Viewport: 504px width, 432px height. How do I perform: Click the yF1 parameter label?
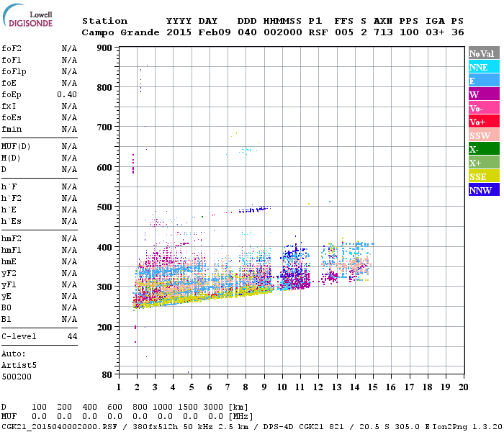pyautogui.click(x=9, y=285)
